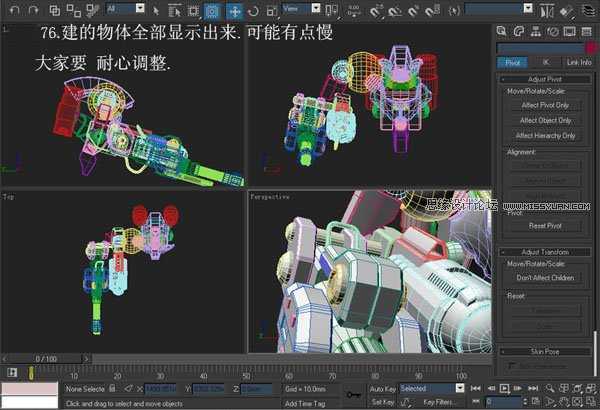The height and width of the screenshot is (410, 600).
Task: Toggle the Mini Curve Editor button
Action: tap(11, 372)
